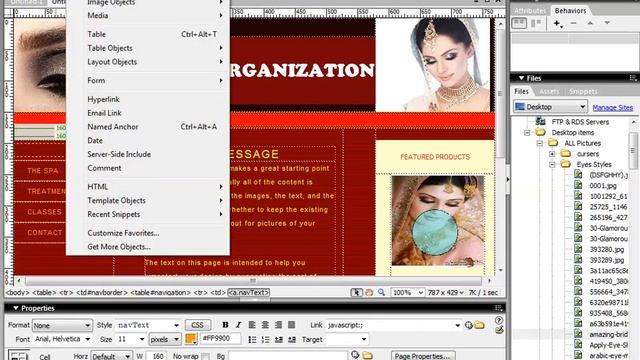Open the Size dropdown
The height and width of the screenshot is (360, 640).
[x=131, y=339]
